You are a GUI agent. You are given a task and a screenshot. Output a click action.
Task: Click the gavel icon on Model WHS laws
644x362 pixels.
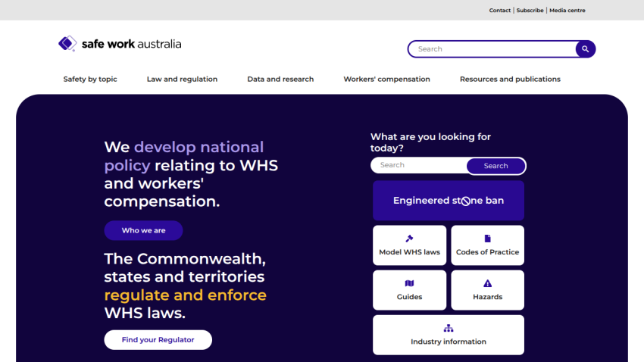409,239
